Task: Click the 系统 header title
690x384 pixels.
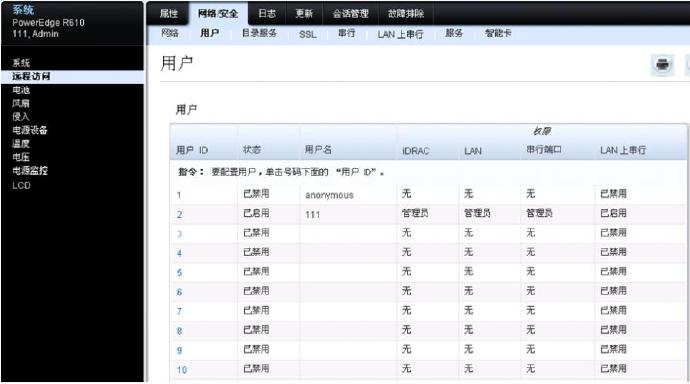Action: coord(23,9)
